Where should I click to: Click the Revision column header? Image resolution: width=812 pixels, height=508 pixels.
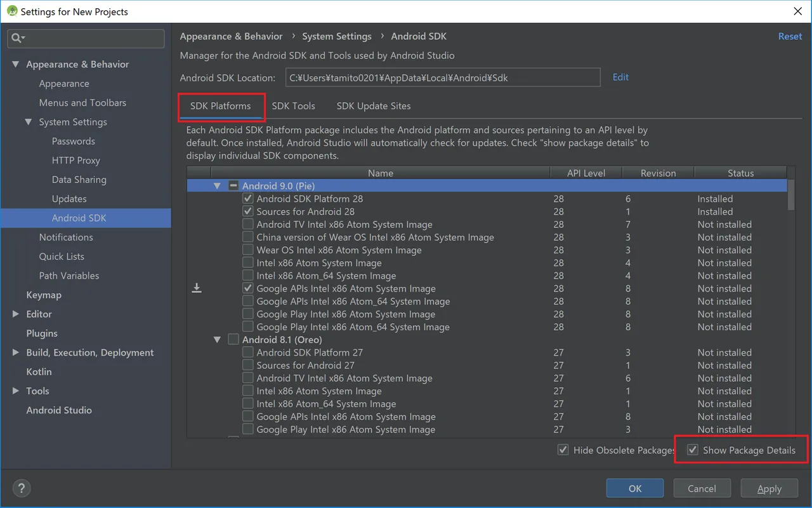tap(658, 173)
